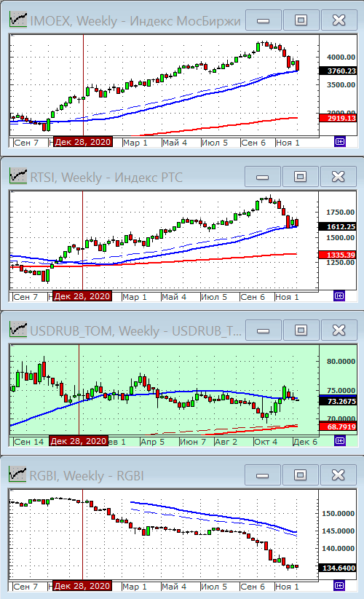This screenshot has height=599, width=364.
Task: Click the RGBI chart window icon
Action: point(18,475)
